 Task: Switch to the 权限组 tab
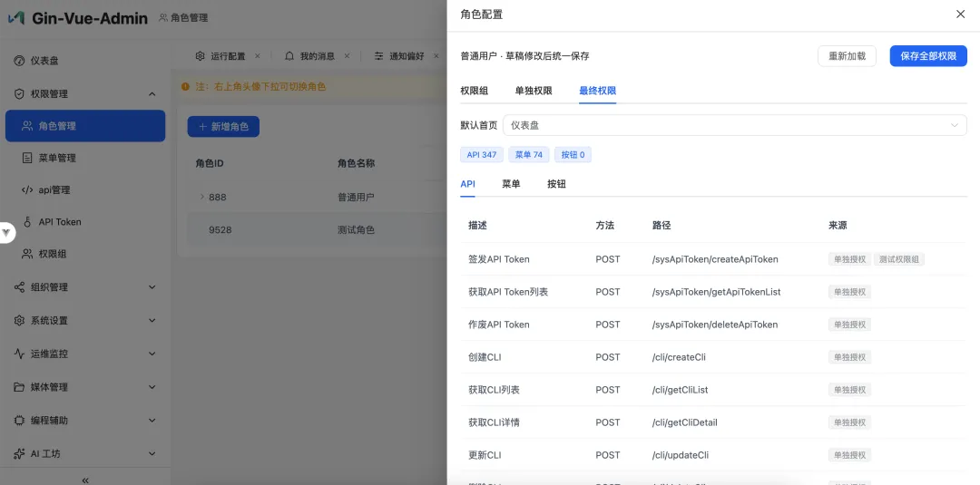click(x=475, y=91)
